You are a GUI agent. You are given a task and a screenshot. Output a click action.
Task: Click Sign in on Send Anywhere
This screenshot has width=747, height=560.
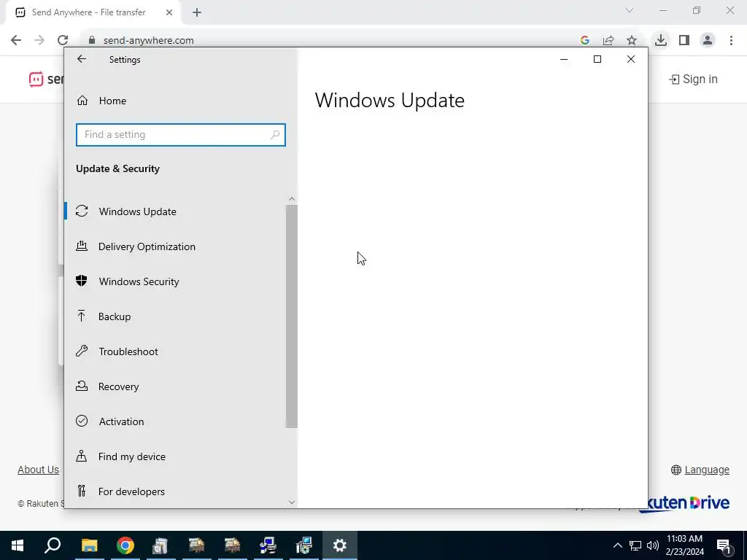[x=693, y=79]
